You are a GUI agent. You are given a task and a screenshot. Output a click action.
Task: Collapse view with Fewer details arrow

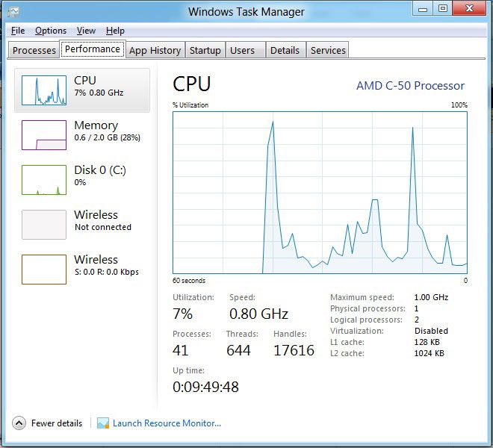[x=19, y=423]
